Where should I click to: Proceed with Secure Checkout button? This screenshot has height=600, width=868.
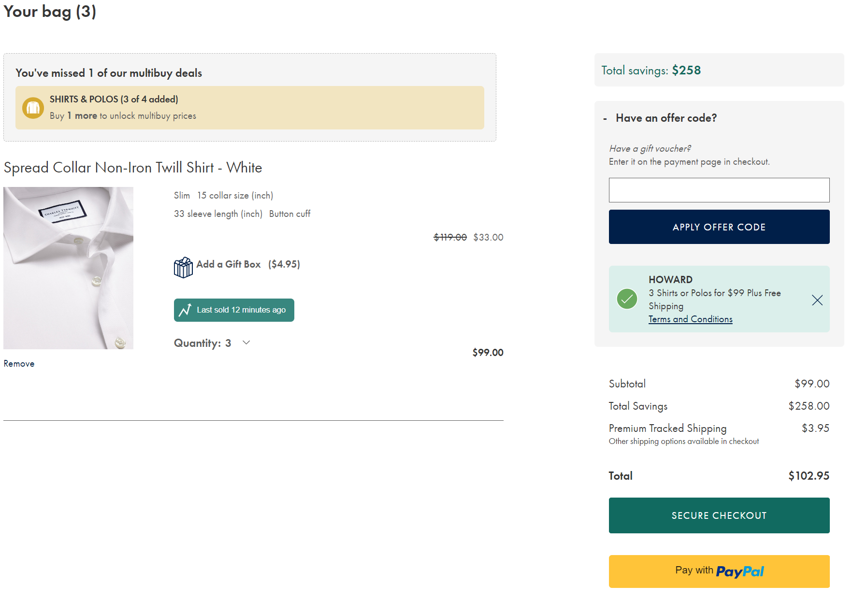pyautogui.click(x=719, y=515)
